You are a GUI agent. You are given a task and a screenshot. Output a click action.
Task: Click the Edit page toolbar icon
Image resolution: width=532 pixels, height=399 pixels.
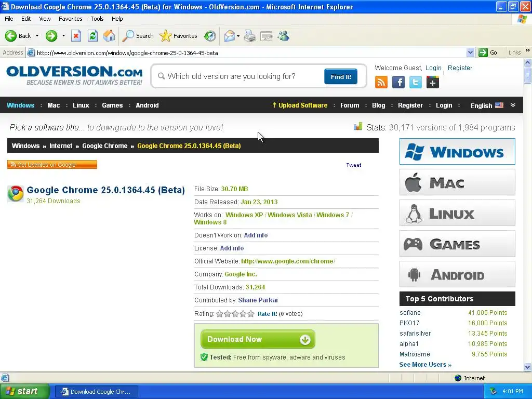pos(267,36)
